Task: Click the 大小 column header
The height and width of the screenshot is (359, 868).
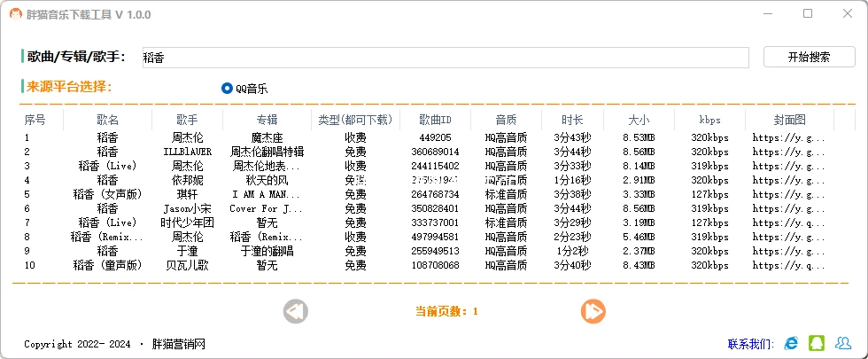Action: (x=639, y=120)
